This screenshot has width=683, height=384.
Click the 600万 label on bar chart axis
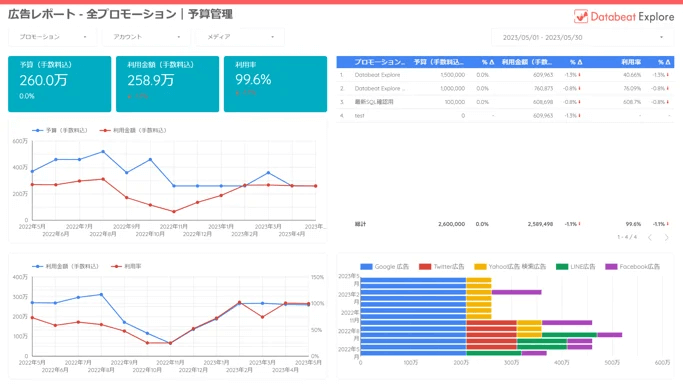663,363
